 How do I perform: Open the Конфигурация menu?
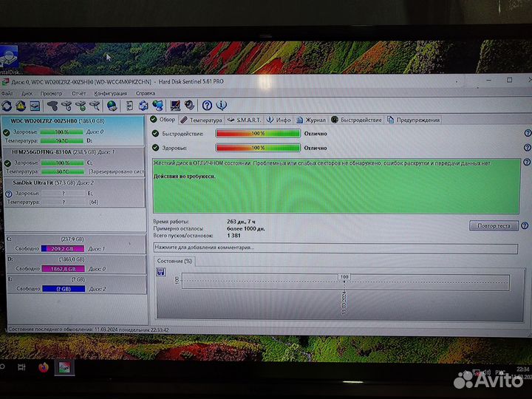click(x=111, y=93)
